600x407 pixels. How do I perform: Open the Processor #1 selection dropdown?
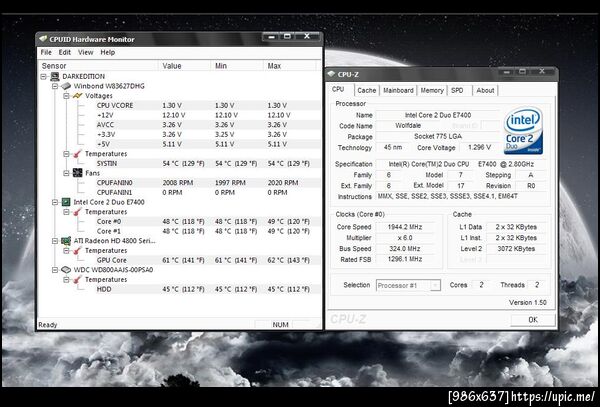[435, 285]
